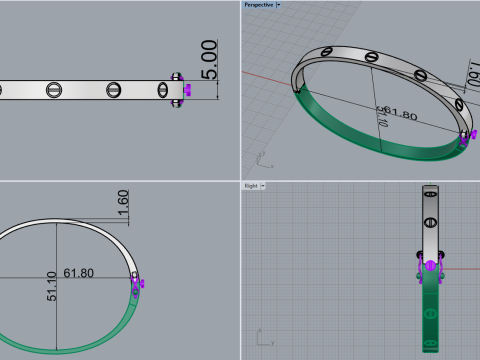Select the 61.80 dimension in the bottom-left viewport
The height and width of the screenshot is (360, 480).
78,273
